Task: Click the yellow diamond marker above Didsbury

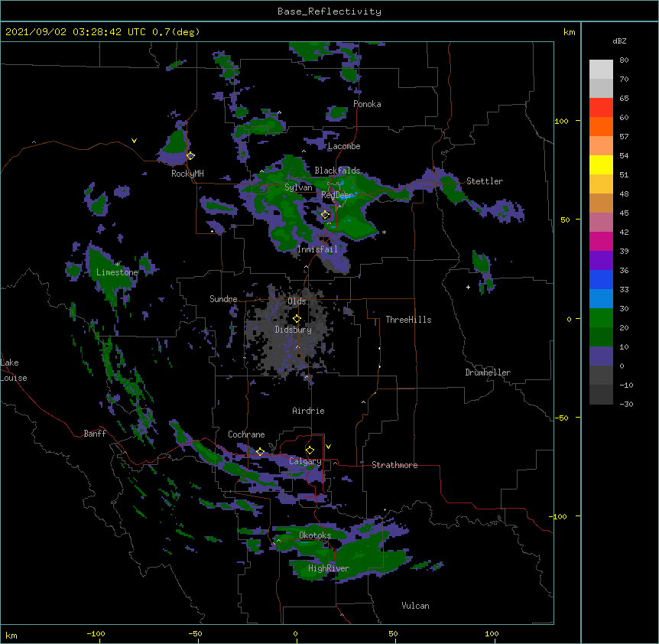Action: pos(297,318)
